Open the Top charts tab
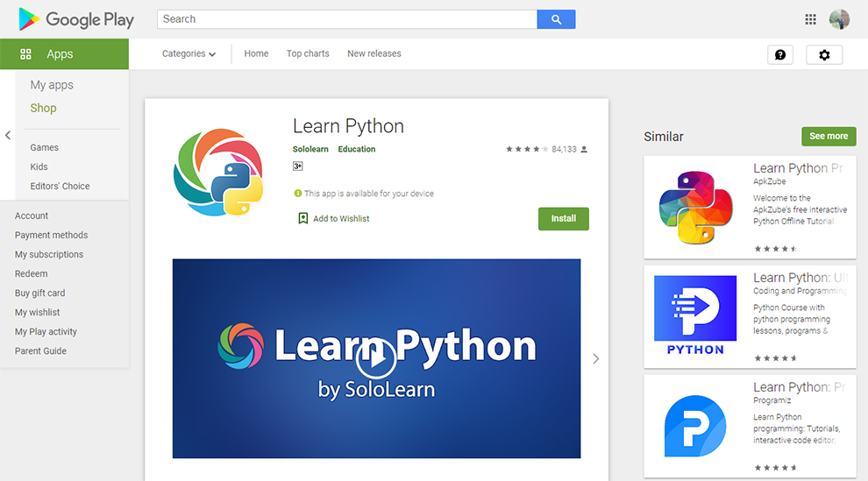This screenshot has width=868, height=481. [x=308, y=53]
